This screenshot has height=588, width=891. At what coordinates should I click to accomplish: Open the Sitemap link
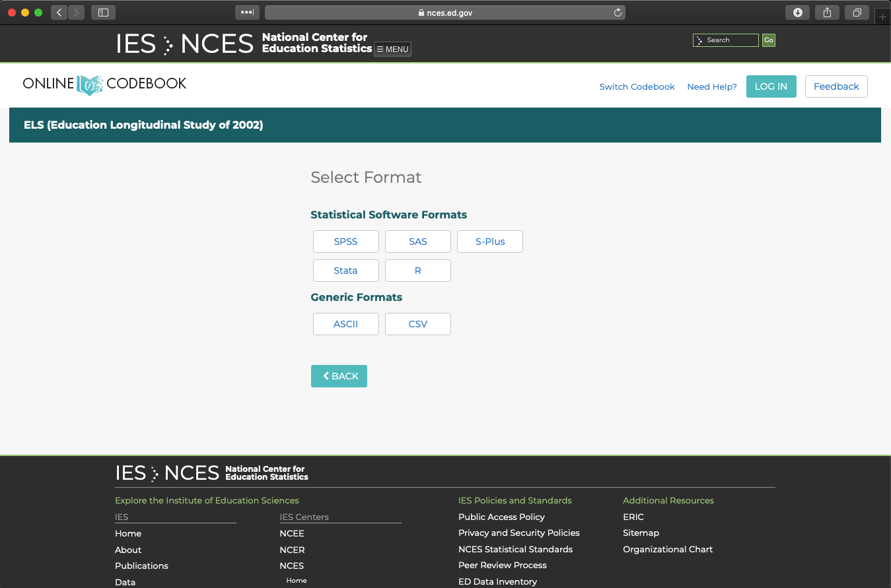pyautogui.click(x=641, y=533)
